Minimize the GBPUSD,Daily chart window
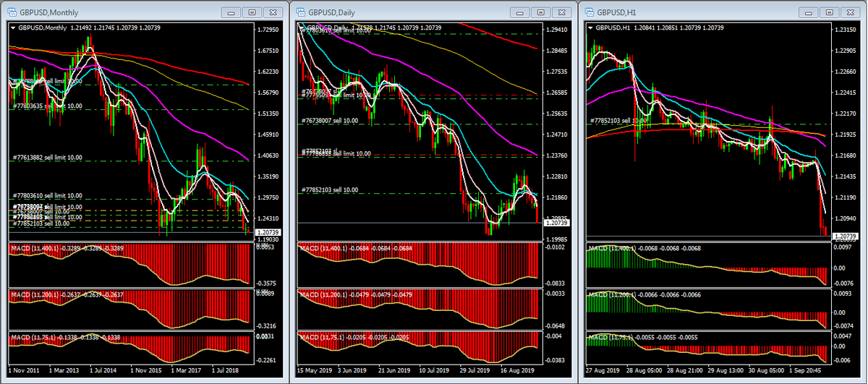The image size is (868, 384). point(519,12)
